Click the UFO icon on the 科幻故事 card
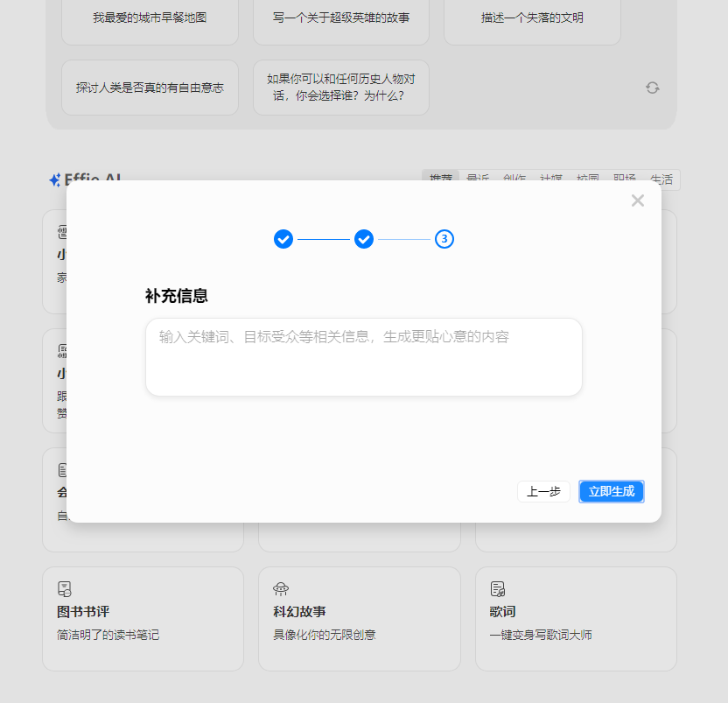Screen dimensions: 728x703 [x=280, y=588]
